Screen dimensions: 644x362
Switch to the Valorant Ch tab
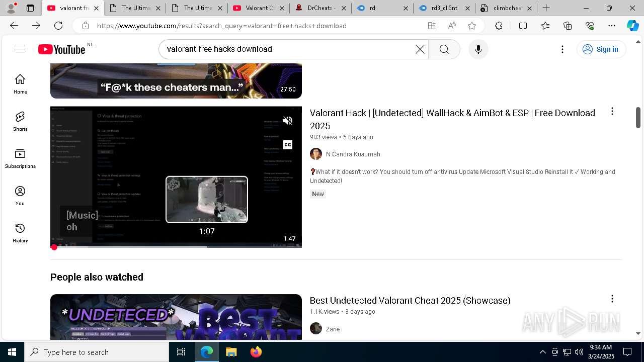point(259,8)
